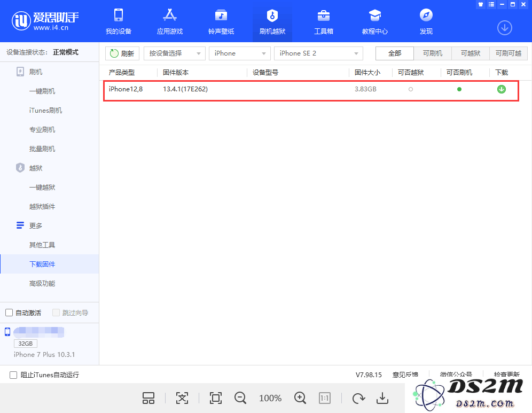Select the 可刷可越 filter tab
The height and width of the screenshot is (413, 532).
pos(508,53)
